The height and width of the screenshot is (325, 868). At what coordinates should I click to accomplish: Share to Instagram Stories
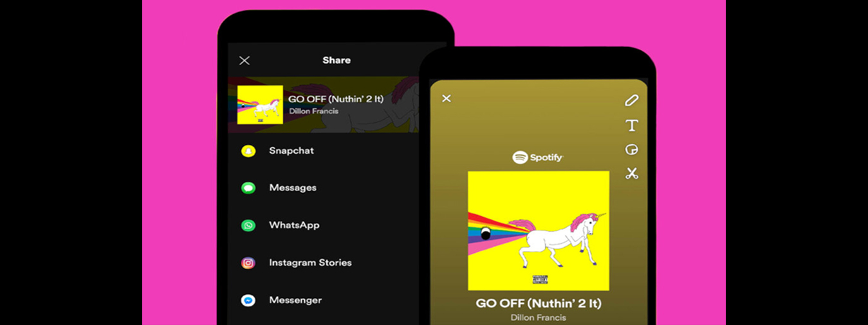310,263
